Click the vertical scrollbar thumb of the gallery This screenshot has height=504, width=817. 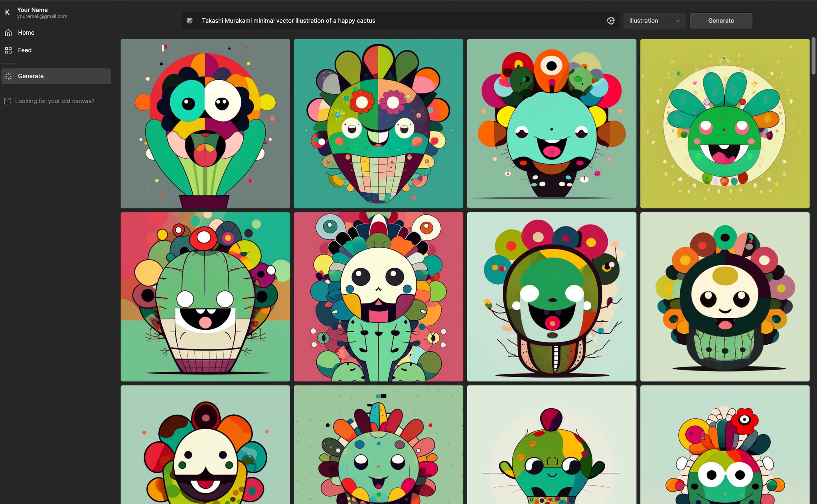(x=813, y=56)
